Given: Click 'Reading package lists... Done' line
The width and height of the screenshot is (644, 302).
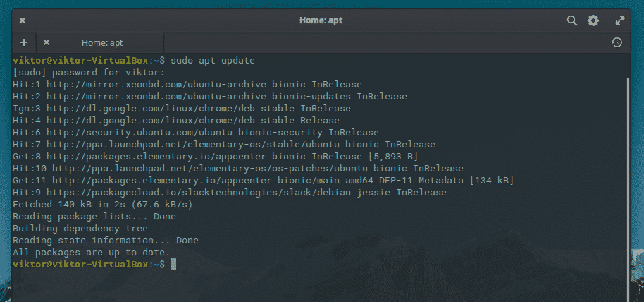Looking at the screenshot, I should coord(94,217).
